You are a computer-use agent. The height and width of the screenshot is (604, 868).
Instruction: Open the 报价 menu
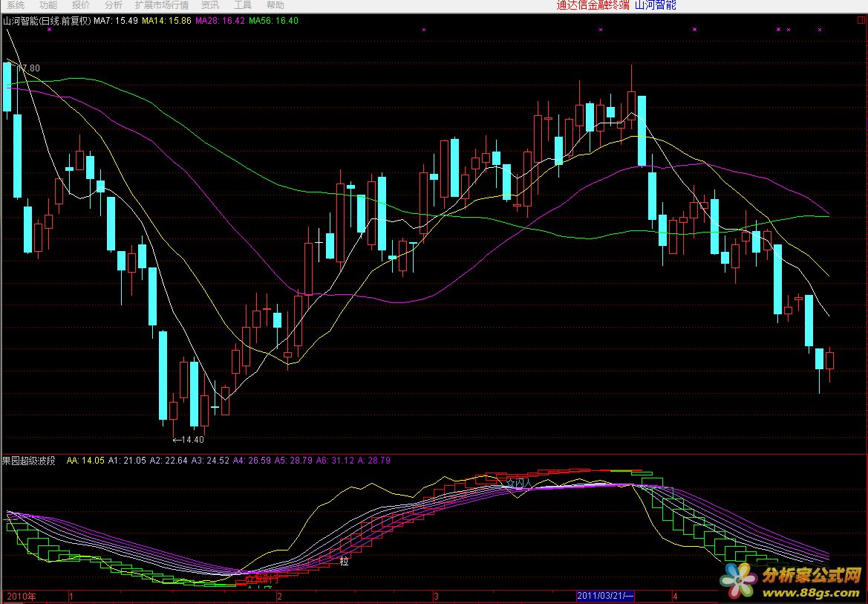click(x=81, y=5)
